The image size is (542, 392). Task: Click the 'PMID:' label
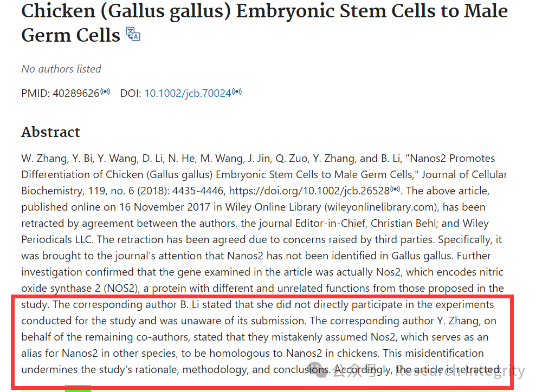coord(36,93)
